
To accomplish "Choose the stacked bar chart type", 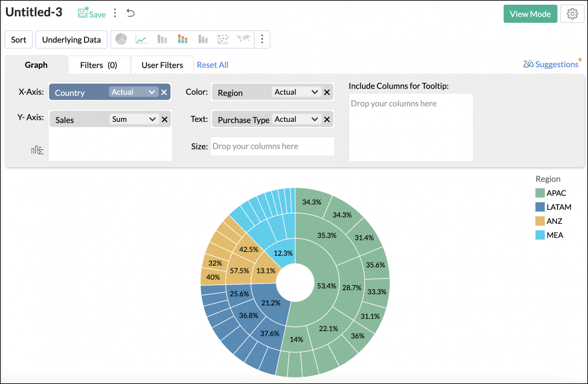I will pos(182,39).
